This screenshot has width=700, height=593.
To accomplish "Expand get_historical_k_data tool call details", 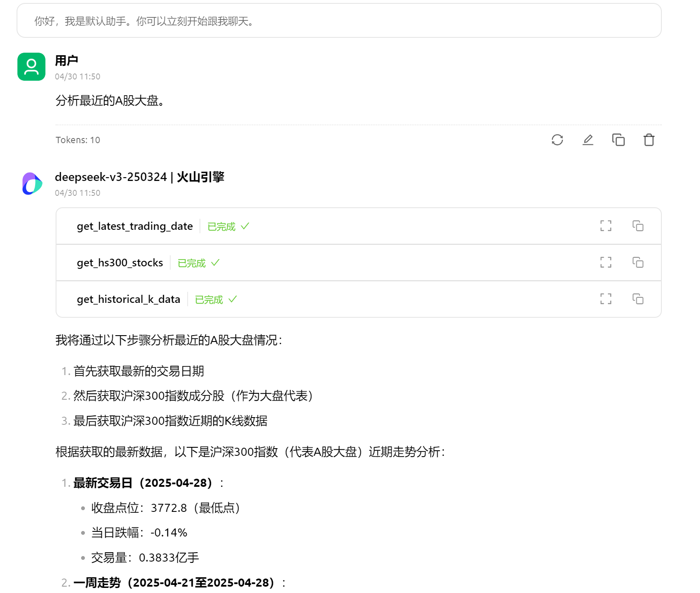I will [606, 299].
